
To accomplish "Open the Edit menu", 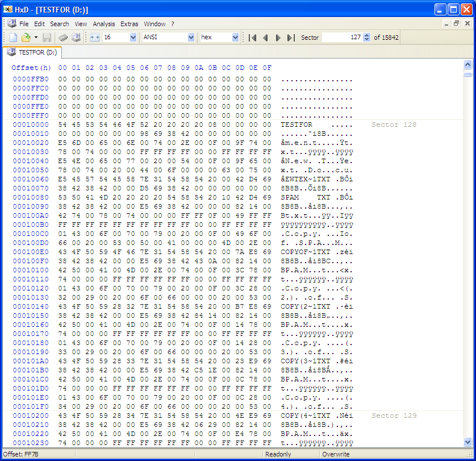I will [39, 24].
